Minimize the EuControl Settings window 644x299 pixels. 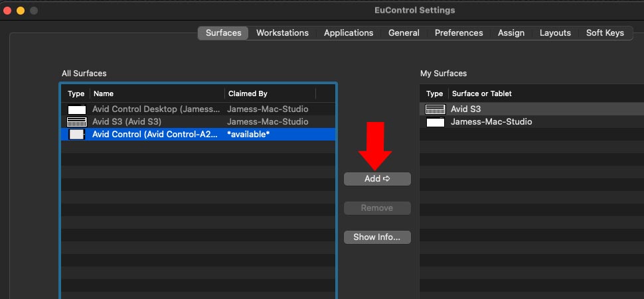(x=21, y=11)
